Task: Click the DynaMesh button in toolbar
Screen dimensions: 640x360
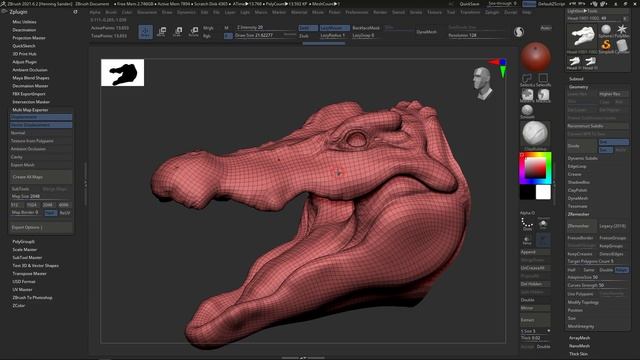Action: [x=427, y=31]
